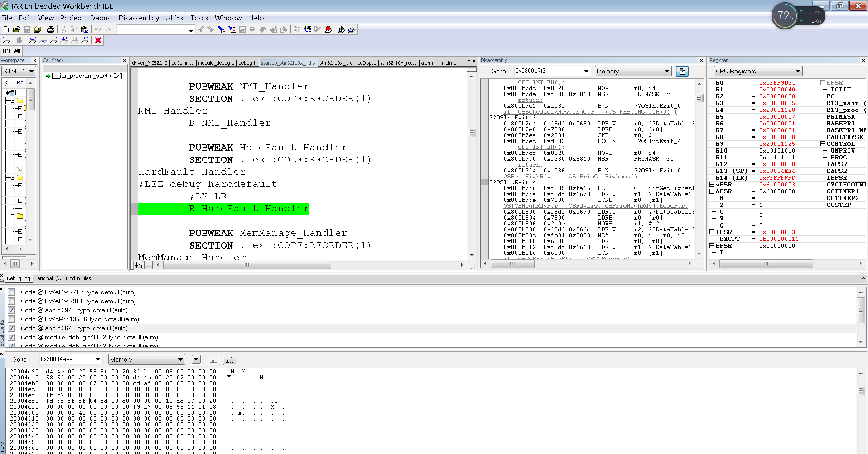
Task: Toggle mixed-mode icon in Disassembly panel
Action: [682, 71]
